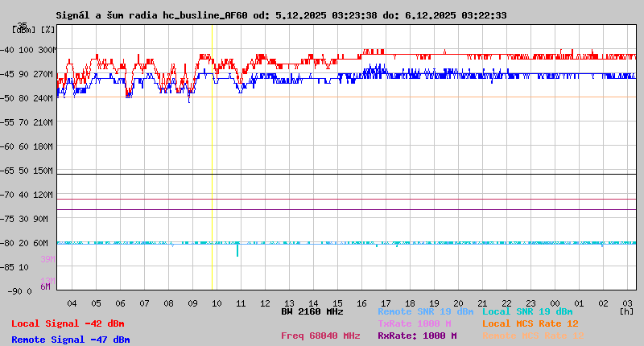This screenshot has height=346, width=644.
Task: Click the 00 midnight mark on time axis
Action: click(x=555, y=303)
